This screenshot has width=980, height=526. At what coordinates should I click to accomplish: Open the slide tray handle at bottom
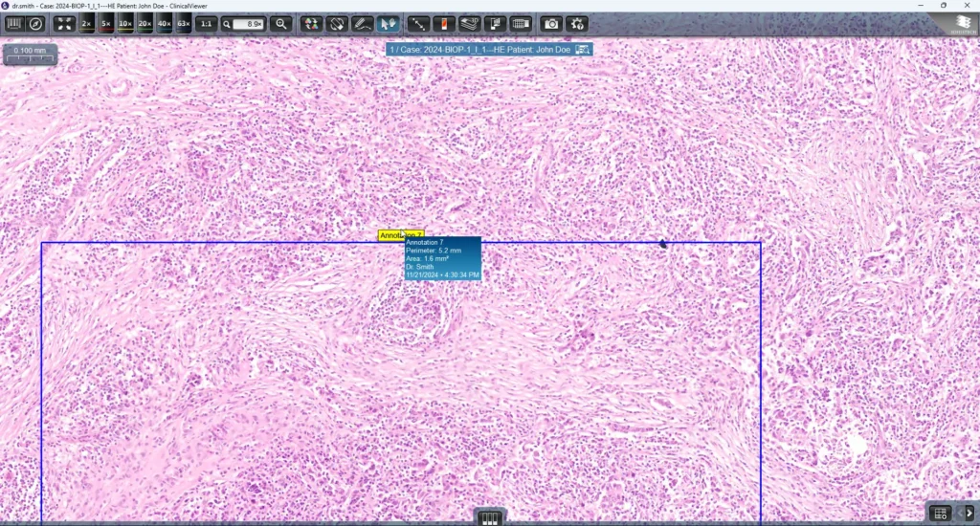coord(489,518)
